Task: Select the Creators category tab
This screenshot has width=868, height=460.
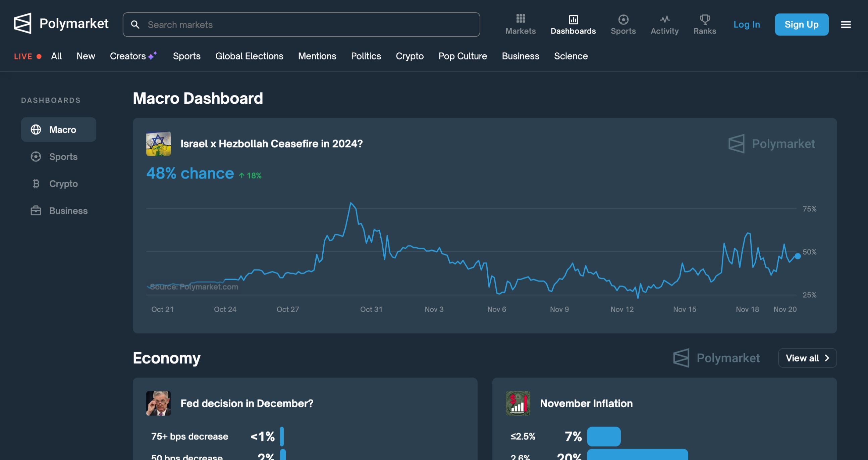Action: tap(133, 56)
